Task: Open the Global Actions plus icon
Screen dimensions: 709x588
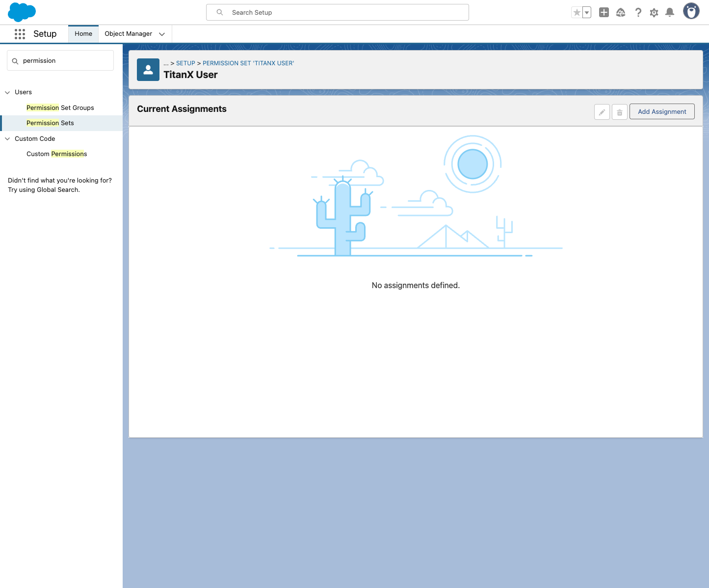Action: pyautogui.click(x=604, y=13)
